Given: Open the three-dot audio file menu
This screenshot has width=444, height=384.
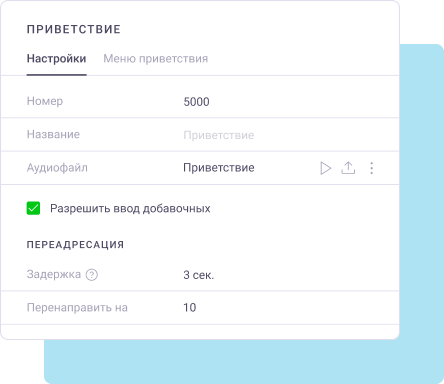Looking at the screenshot, I should coord(371,168).
